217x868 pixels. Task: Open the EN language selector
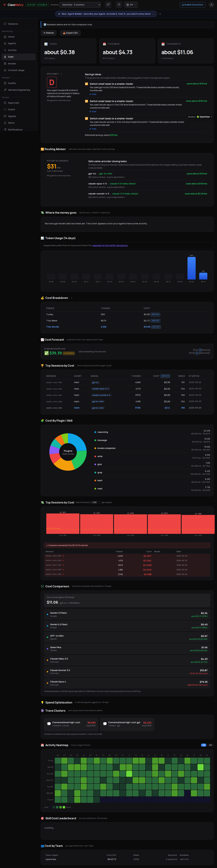pos(131,5)
